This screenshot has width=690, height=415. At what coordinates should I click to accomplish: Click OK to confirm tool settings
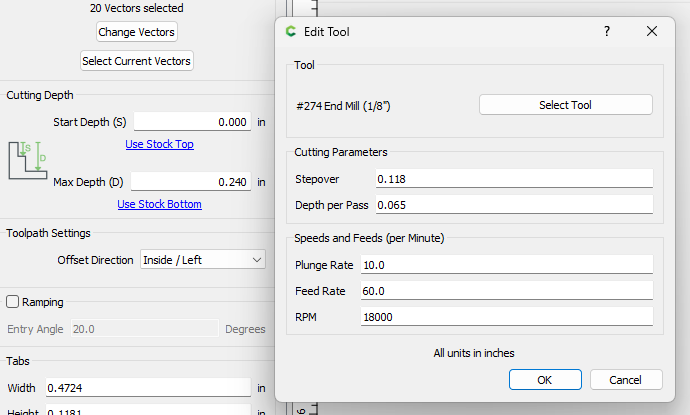545,380
